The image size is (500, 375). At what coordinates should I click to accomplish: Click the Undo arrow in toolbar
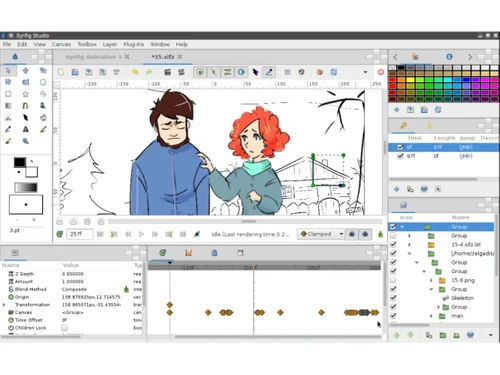(x=135, y=72)
